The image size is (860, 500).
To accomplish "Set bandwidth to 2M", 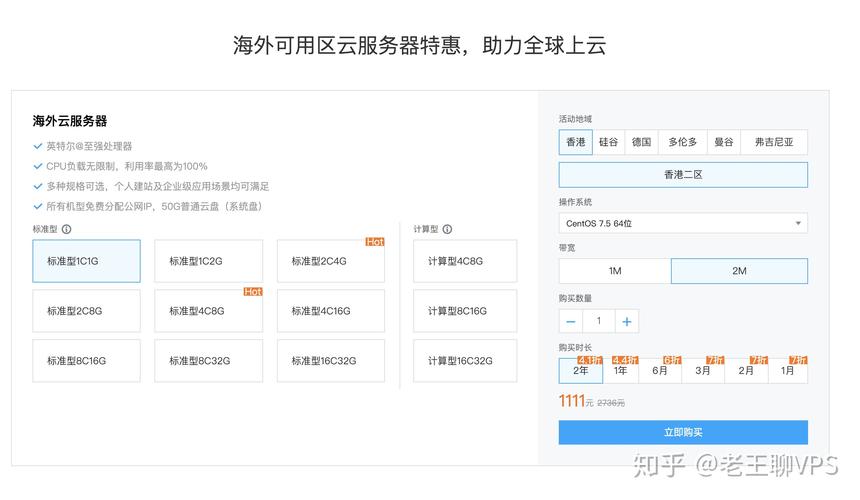I will pyautogui.click(x=739, y=271).
